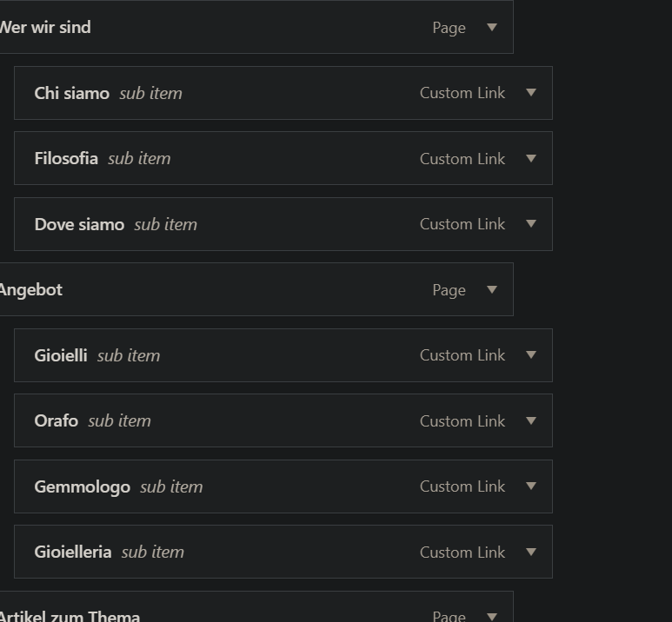Viewport: 672px width, 622px height.
Task: Click the Angebot menu item title
Action: 31,289
